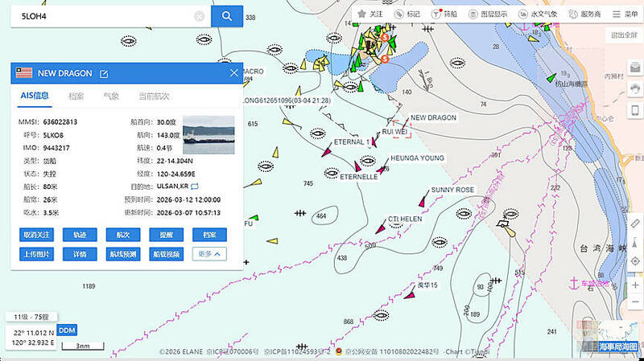Toggle 取消关注 to unfollow the ship

(36, 235)
